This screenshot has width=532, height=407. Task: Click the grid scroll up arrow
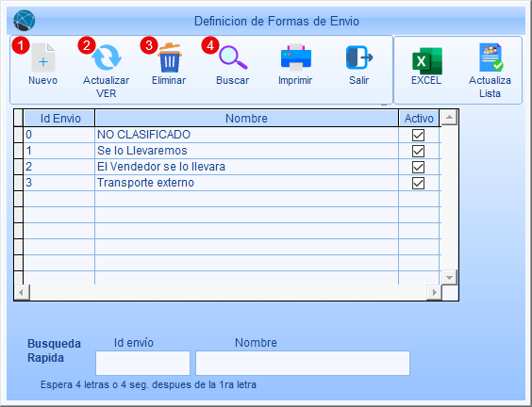[x=449, y=117]
